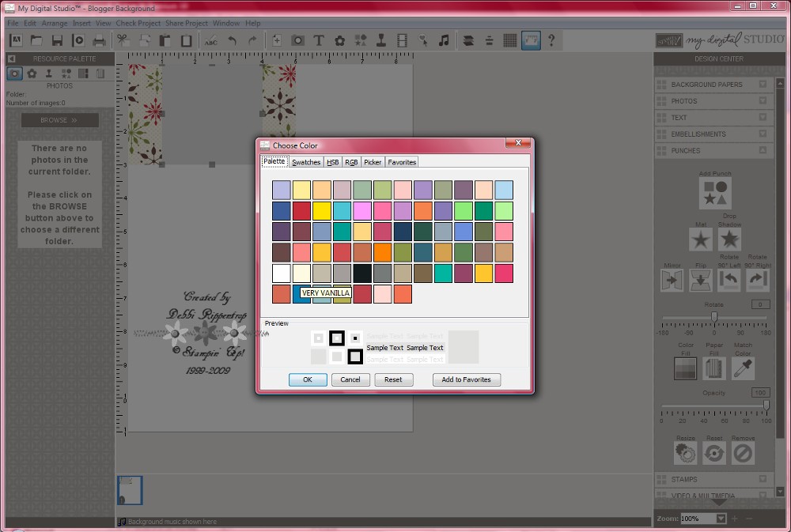Click the Rotate 90° Left icon
Image resolution: width=791 pixels, height=532 pixels.
pyautogui.click(x=729, y=280)
